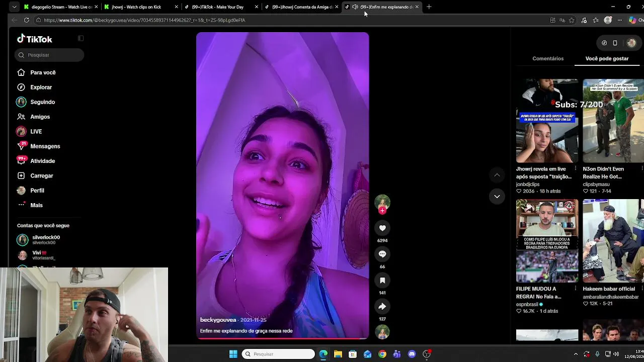This screenshot has height=362, width=644.
Task: Mute the tab using its speaker icon
Action: (355, 7)
